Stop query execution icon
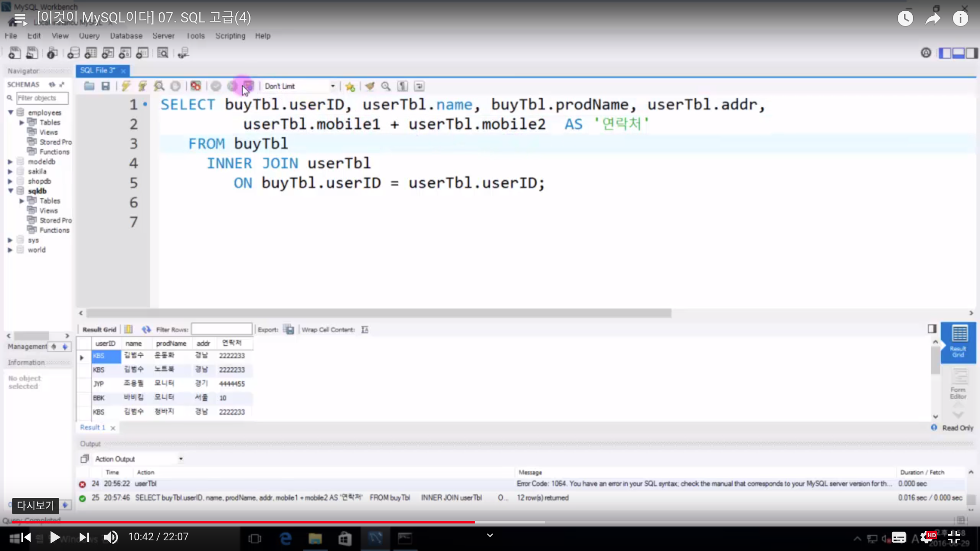 (x=175, y=86)
